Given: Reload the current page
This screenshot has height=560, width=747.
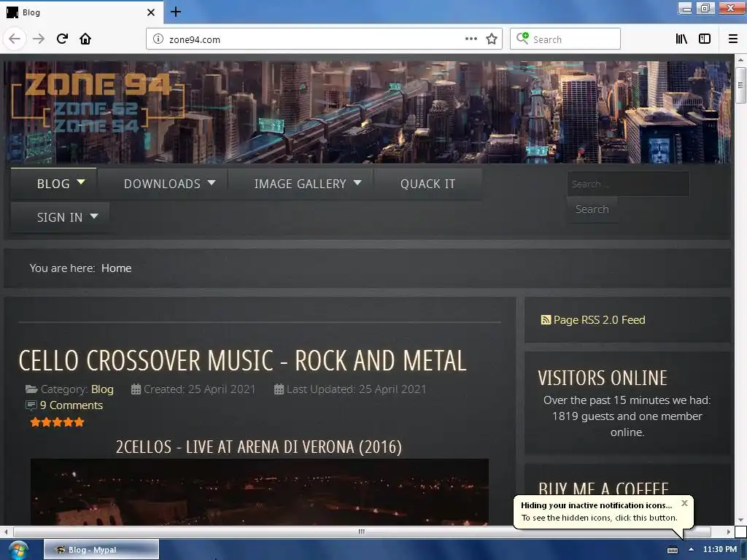Looking at the screenshot, I should tap(62, 39).
